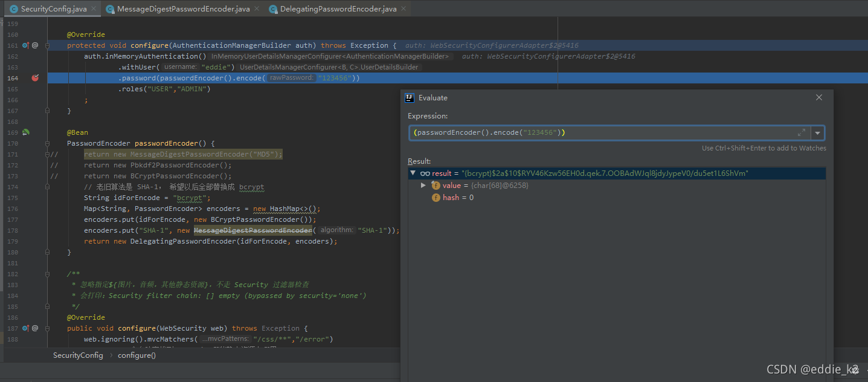Close the DelegatingPasswordEncoder.java tab

coord(403,9)
